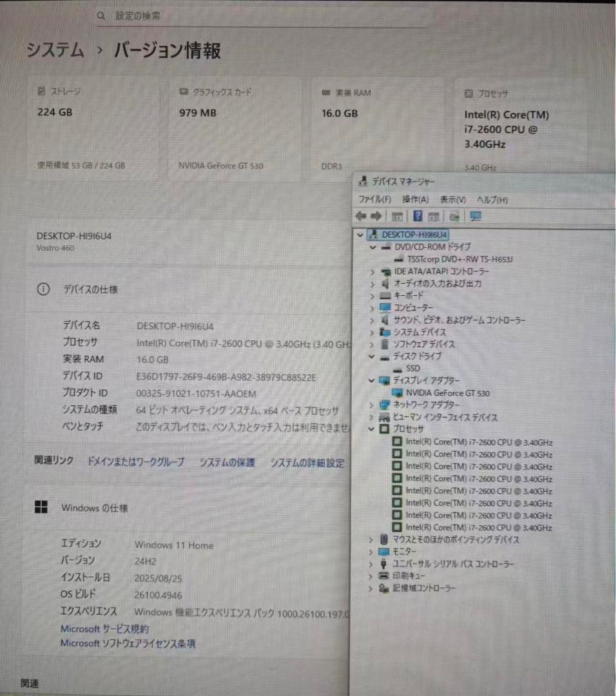Viewport: 616px width, 696px height.
Task: Open the 操作(A) menu in Device Manager
Action: (416, 200)
